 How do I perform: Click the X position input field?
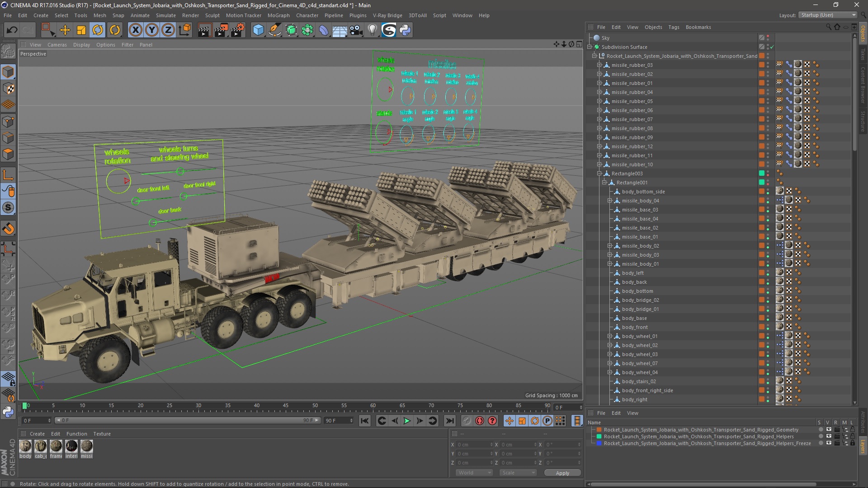coord(474,445)
